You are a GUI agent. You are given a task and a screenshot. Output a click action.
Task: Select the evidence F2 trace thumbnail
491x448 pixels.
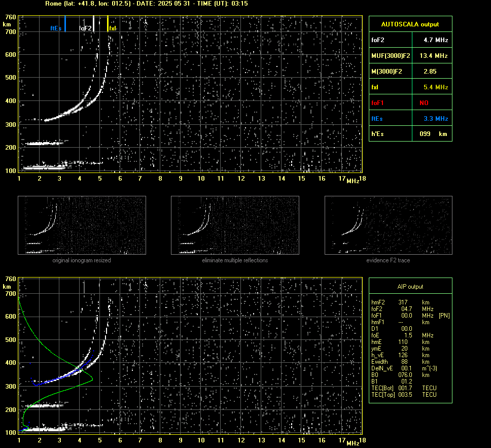pyautogui.click(x=389, y=225)
